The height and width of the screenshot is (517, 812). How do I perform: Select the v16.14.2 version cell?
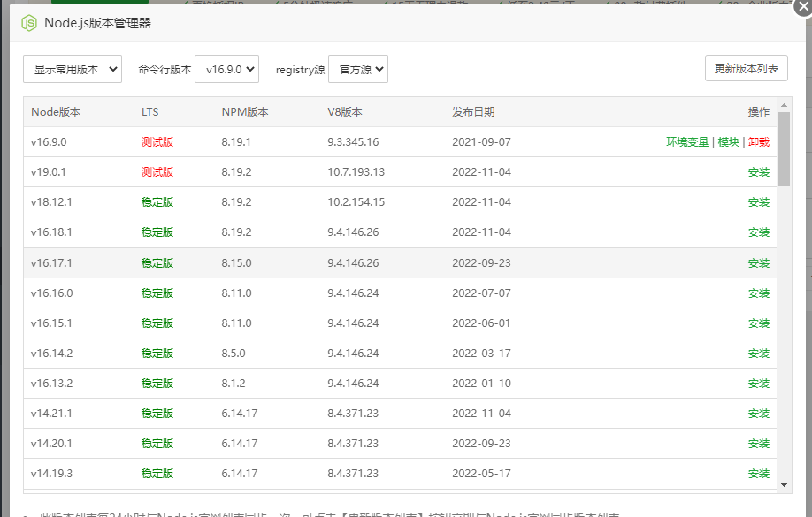[x=52, y=353]
